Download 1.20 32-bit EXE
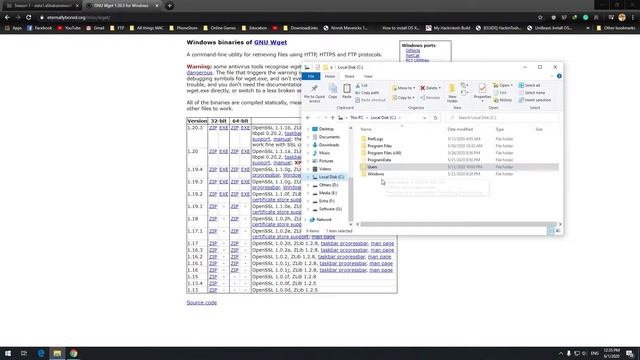Viewport: 640px width, 360px height. tap(223, 151)
